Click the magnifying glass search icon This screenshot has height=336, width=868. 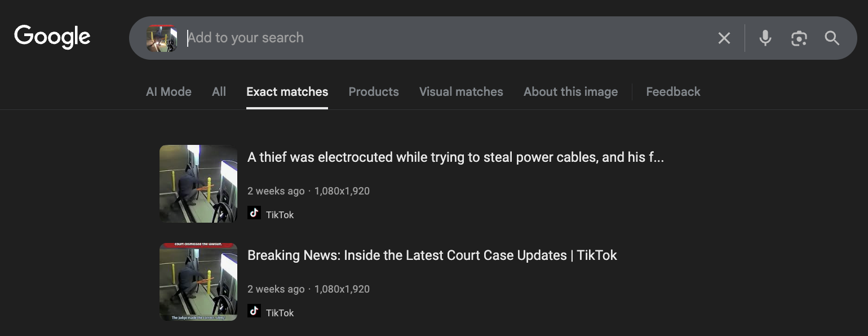pos(832,38)
